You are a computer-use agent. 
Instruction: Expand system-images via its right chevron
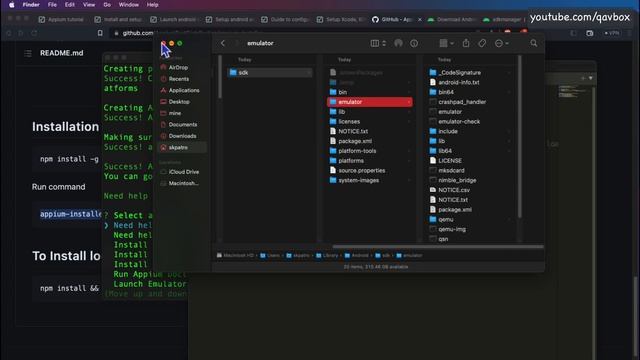click(409, 180)
